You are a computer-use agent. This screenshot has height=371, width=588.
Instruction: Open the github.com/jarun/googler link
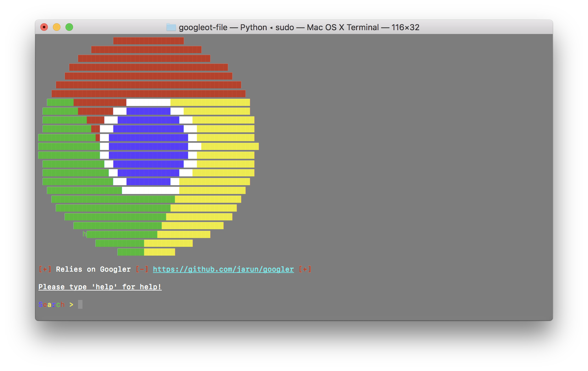coord(223,269)
